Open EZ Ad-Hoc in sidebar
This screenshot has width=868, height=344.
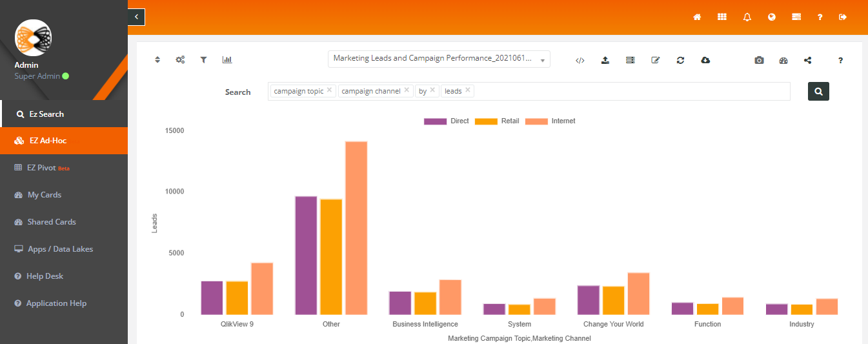pos(64,141)
